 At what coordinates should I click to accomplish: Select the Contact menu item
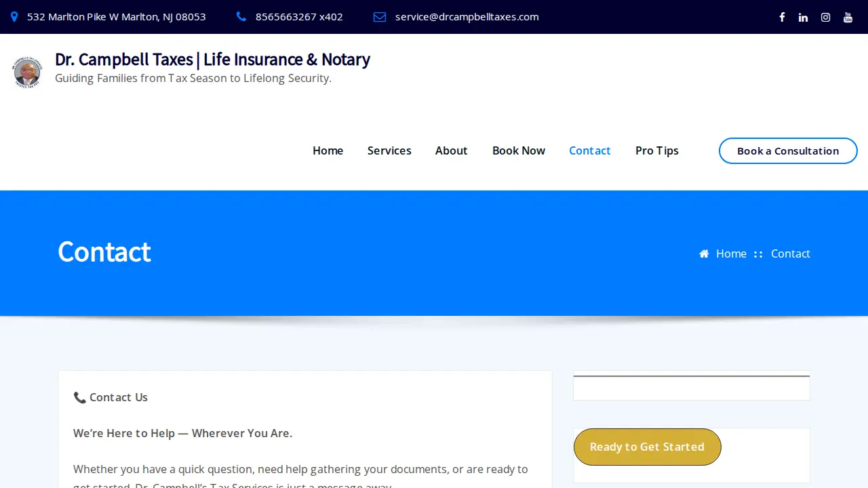click(590, 150)
